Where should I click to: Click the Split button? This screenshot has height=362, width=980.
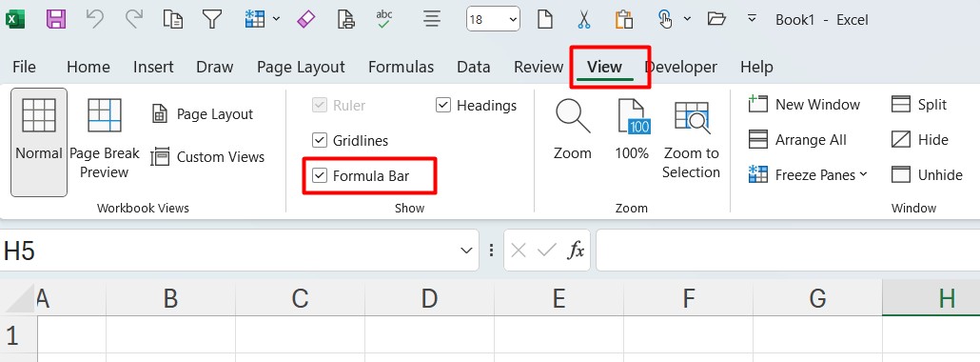(x=919, y=105)
